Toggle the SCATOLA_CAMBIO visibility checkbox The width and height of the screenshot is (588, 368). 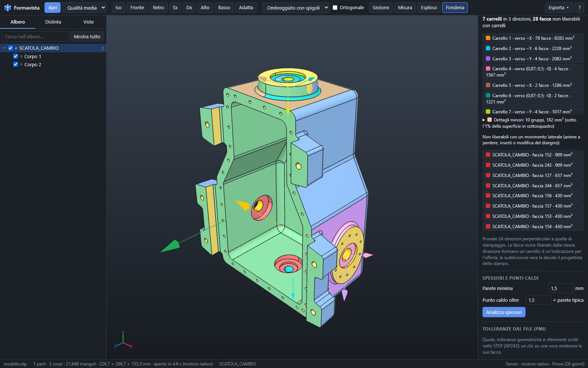tap(10, 48)
